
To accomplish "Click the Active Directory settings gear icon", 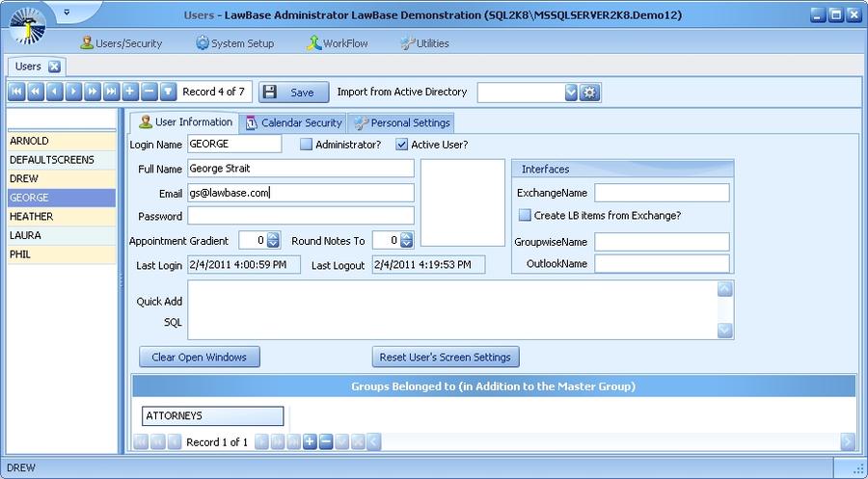I will [x=589, y=93].
